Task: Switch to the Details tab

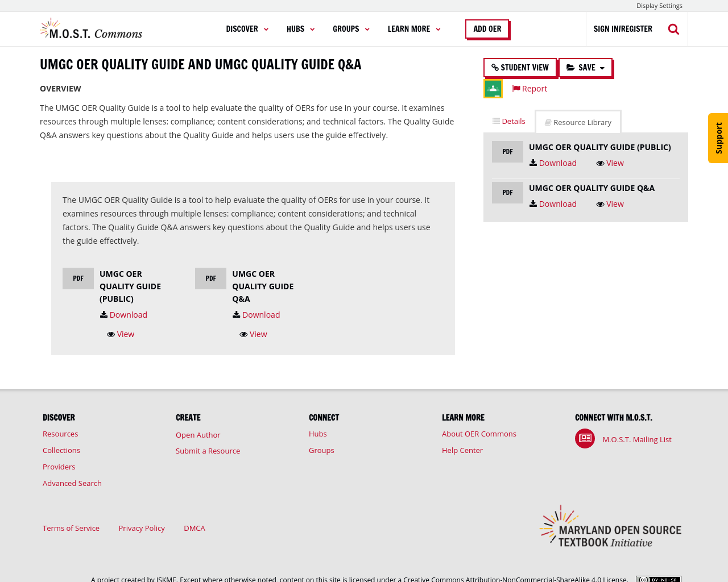Action: (508, 120)
